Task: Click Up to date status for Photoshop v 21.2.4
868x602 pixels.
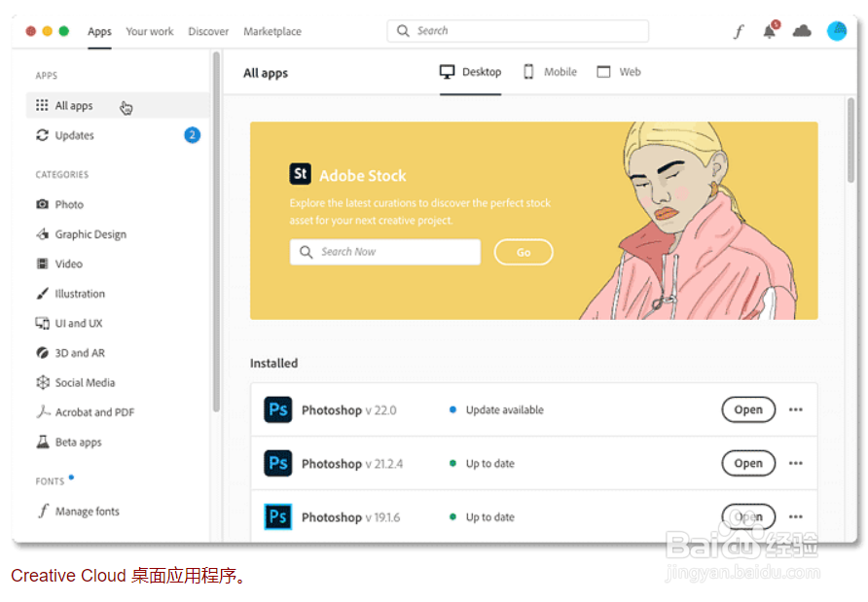Action: click(489, 463)
